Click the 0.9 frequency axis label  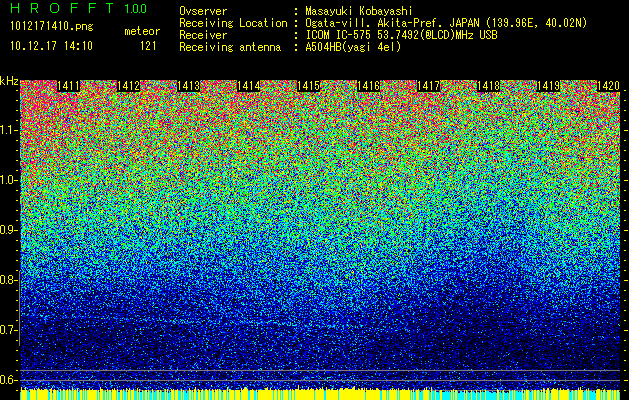[8, 230]
